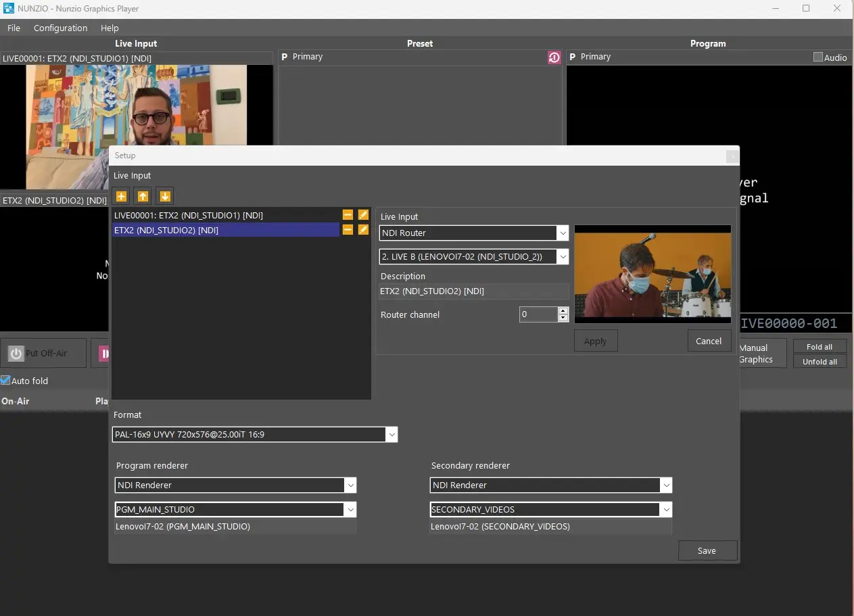Click the pink preset history icon

point(554,57)
